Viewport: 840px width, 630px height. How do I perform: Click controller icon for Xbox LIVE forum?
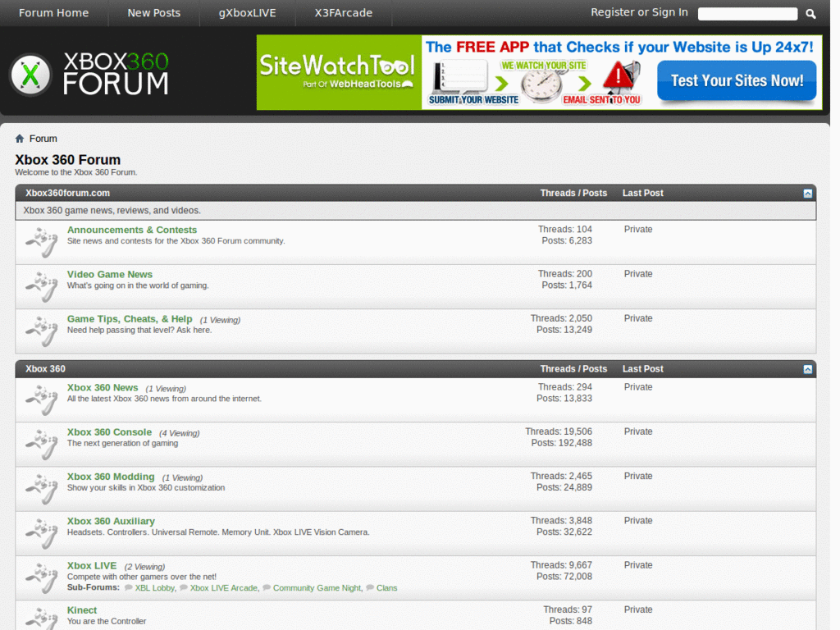click(x=42, y=578)
